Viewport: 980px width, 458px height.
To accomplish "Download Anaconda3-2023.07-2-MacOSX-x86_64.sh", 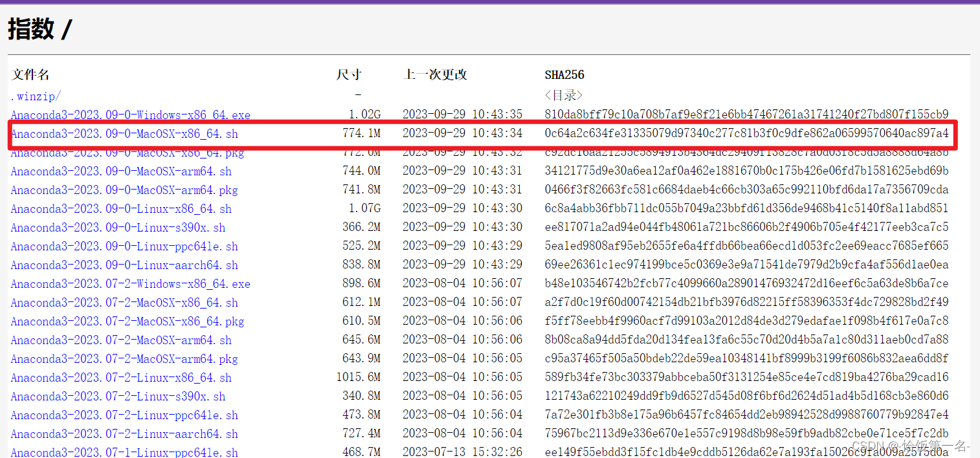I will [x=124, y=303].
